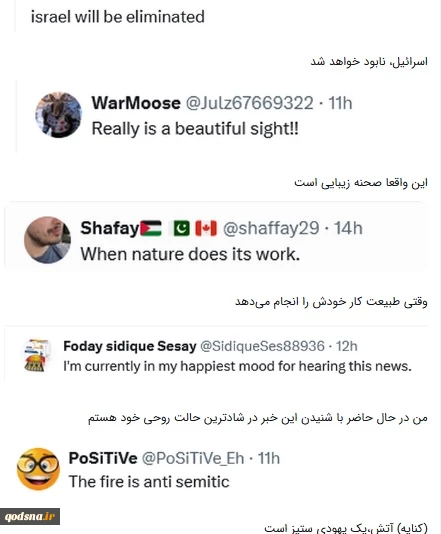Select the "The fire is anti semitic" tweet text
441x534 pixels.
(149, 482)
